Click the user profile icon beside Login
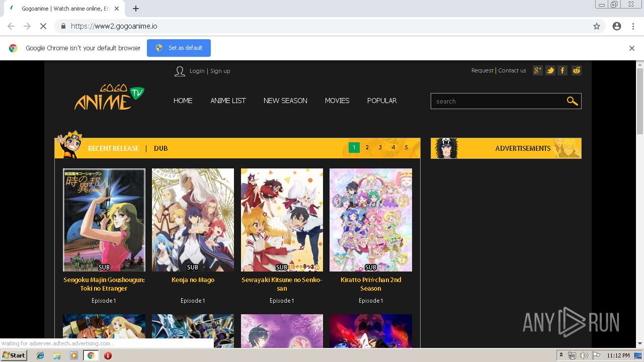The height and width of the screenshot is (362, 644). point(180,71)
